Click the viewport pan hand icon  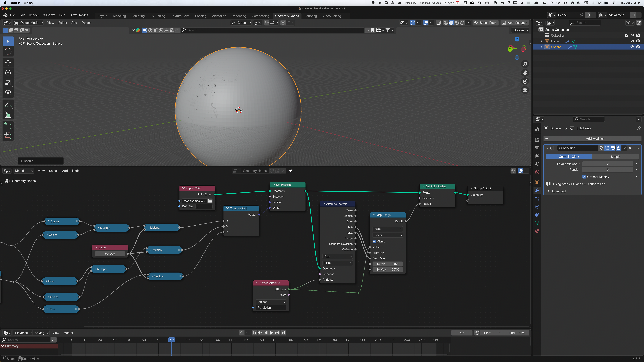coord(525,73)
